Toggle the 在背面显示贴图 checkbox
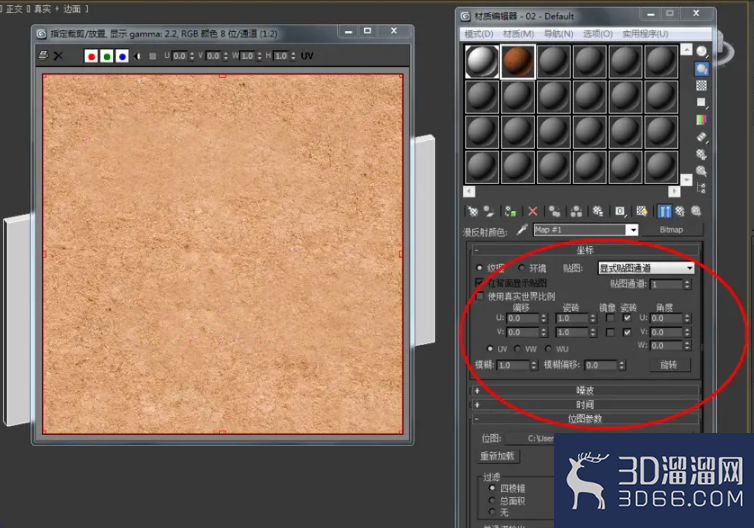The height and width of the screenshot is (528, 754). (x=479, y=282)
